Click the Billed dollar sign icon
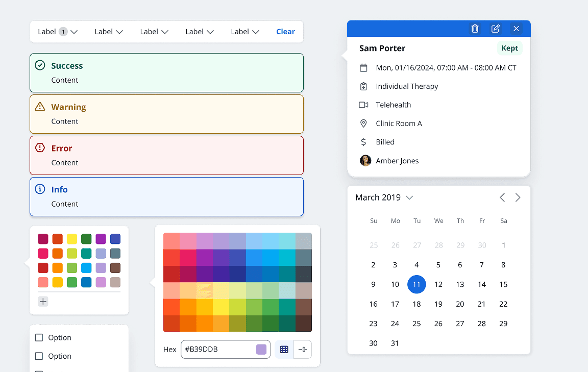The image size is (588, 372). pyautogui.click(x=363, y=142)
